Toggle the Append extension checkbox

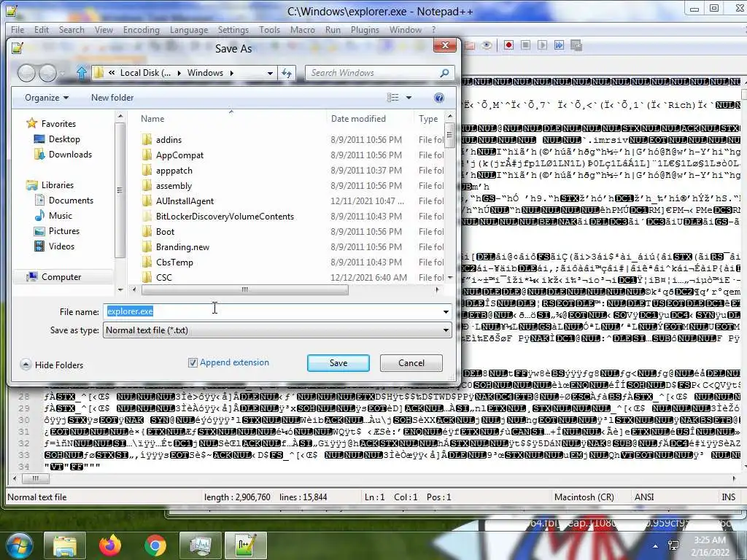(x=193, y=363)
